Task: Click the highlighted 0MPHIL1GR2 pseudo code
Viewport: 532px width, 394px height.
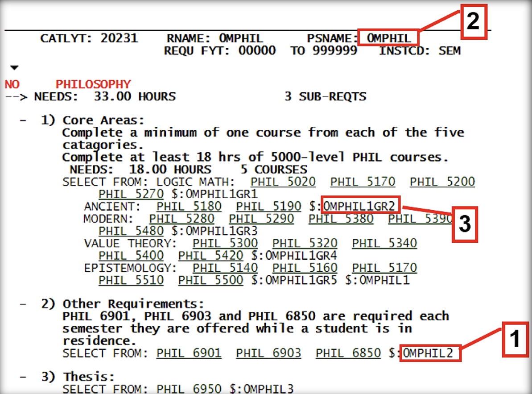Action: 360,207
